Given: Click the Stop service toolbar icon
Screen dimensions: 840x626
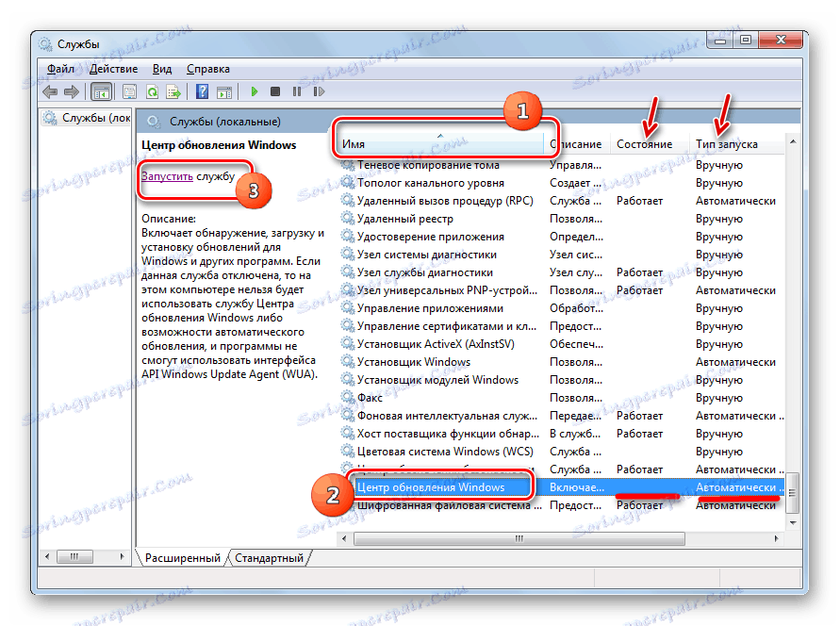Looking at the screenshot, I should pyautogui.click(x=275, y=91).
